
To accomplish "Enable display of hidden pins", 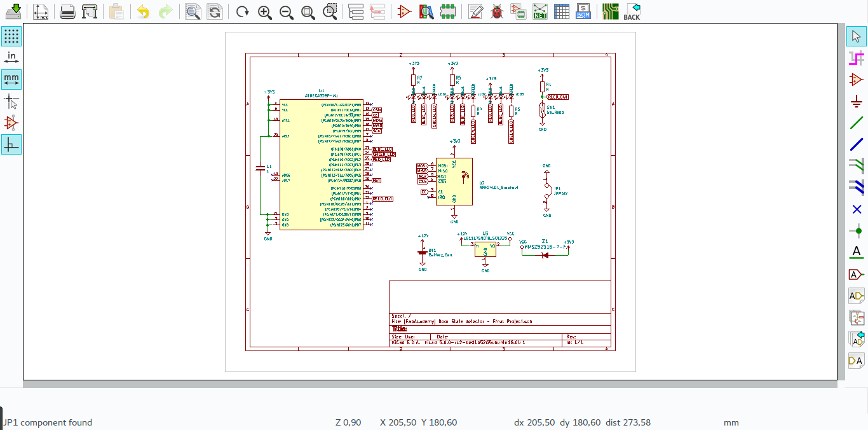I will pos(11,123).
